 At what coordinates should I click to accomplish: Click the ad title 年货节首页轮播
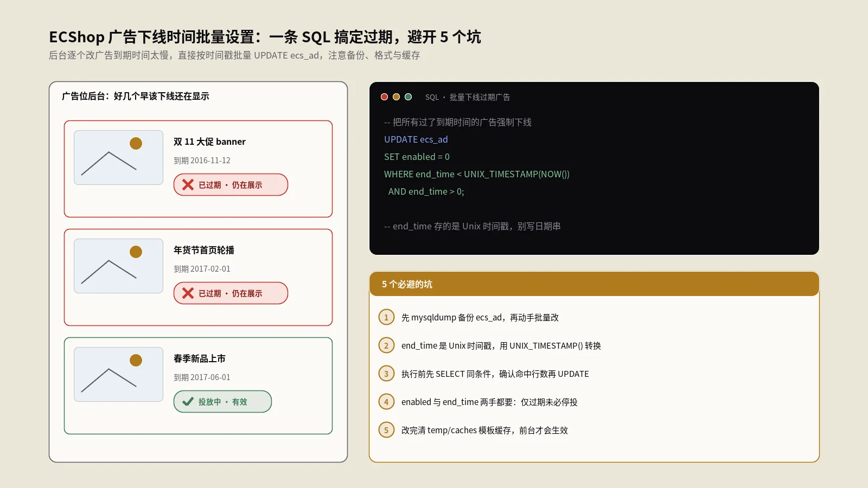pyautogui.click(x=204, y=250)
